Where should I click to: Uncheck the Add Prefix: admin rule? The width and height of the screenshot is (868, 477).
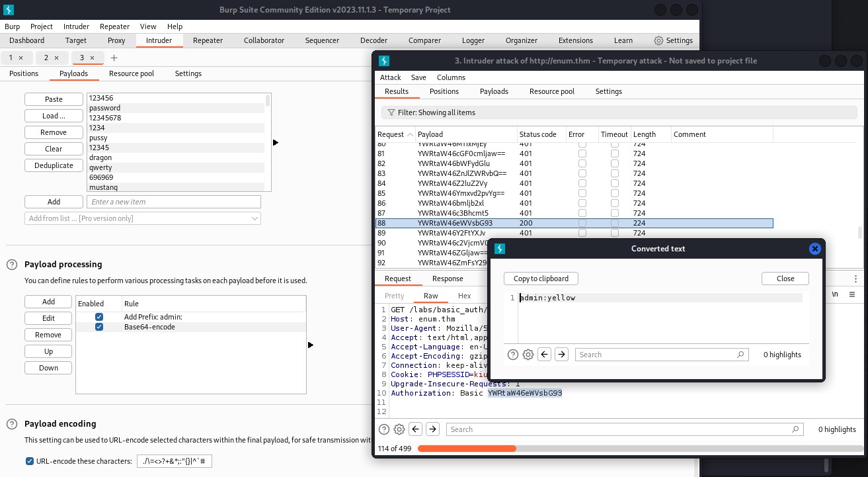[x=99, y=316]
